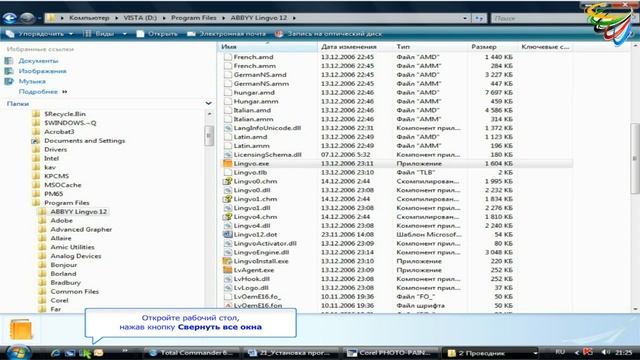The width and height of the screenshot is (640, 360).
Task: Open the address bar history dropdown arrow
Action: tap(465, 18)
